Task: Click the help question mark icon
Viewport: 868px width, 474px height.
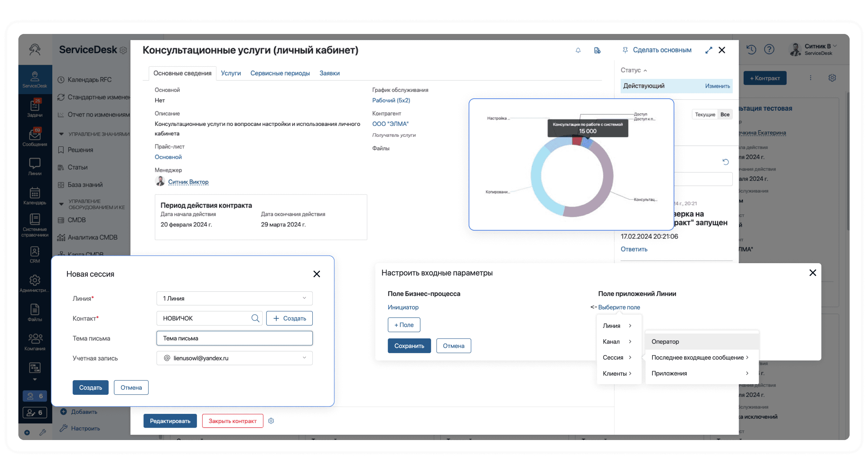Action: coord(769,50)
